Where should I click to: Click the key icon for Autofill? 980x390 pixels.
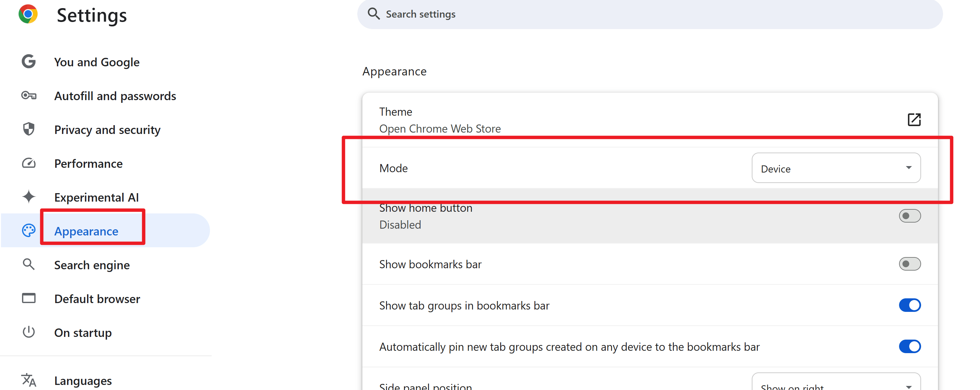[28, 95]
